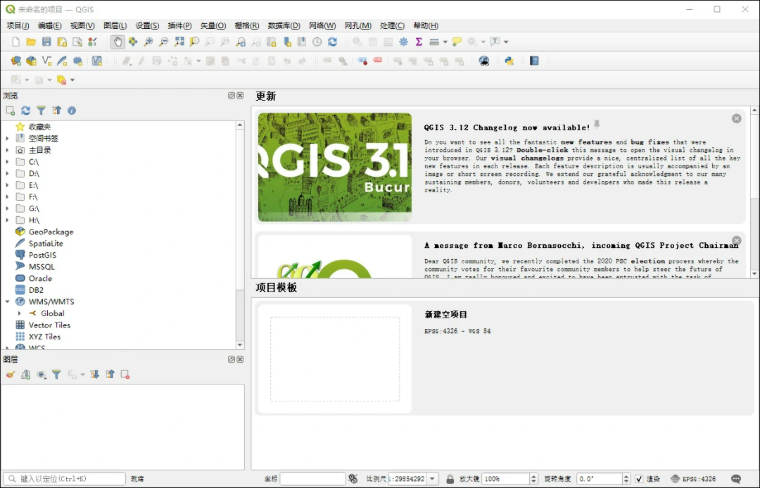Viewport: 760px width, 488px height.
Task: Click the locator search field
Action: (65, 479)
